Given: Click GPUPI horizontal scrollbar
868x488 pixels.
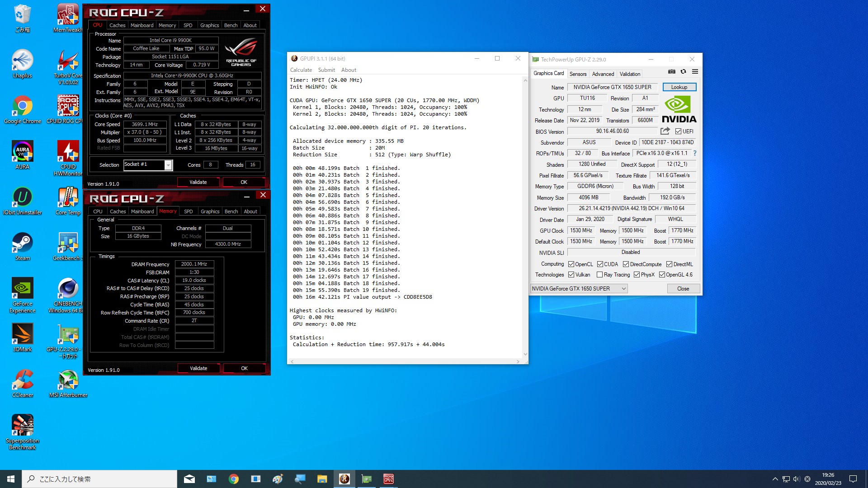Looking at the screenshot, I should [406, 361].
